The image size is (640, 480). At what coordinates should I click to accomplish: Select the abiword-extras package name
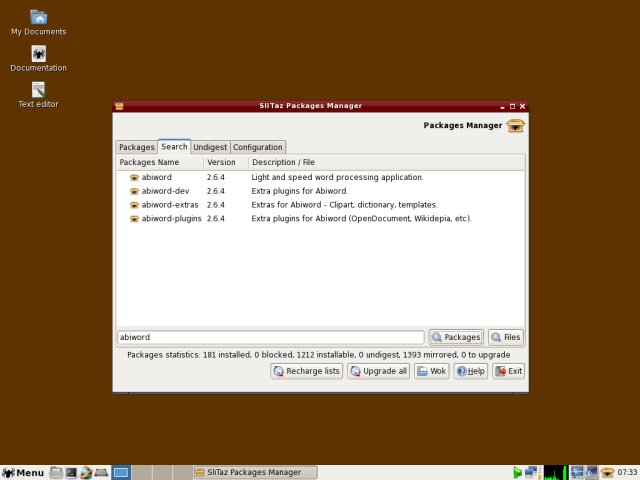tap(170, 205)
